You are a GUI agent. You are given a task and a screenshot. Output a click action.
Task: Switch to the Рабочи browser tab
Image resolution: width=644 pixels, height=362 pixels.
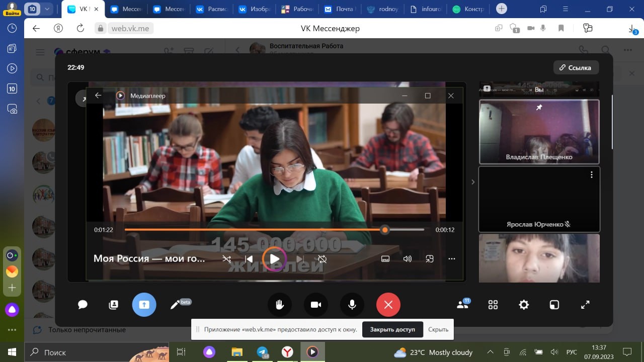[297, 9]
